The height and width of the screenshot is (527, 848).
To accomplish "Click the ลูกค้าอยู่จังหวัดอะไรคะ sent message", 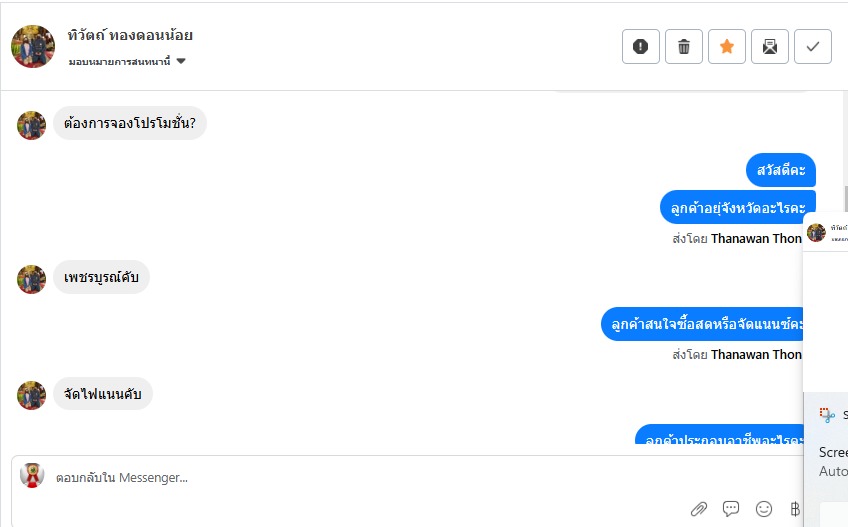I will pyautogui.click(x=738, y=208).
